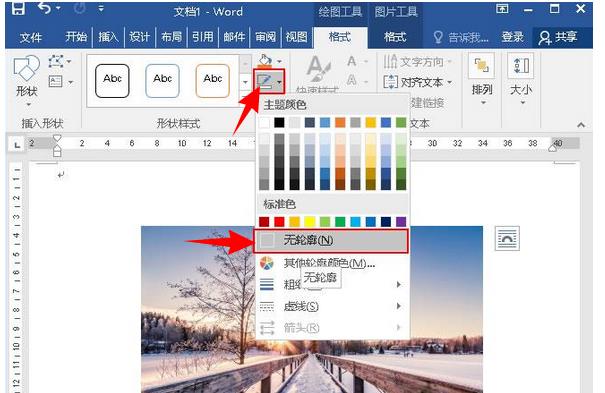Click the Redo icon in title bar
Viewport: 605px width, 393px height.
pyautogui.click(x=79, y=8)
